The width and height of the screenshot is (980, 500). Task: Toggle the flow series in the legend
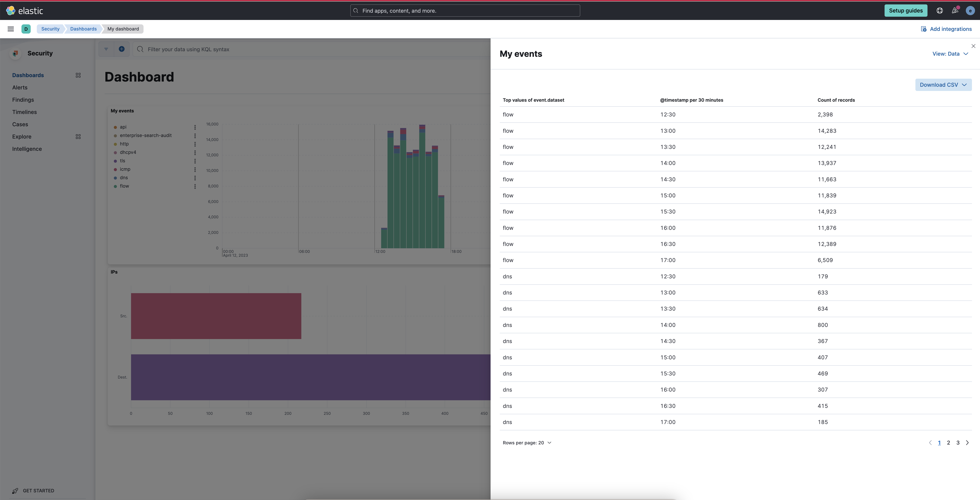124,186
